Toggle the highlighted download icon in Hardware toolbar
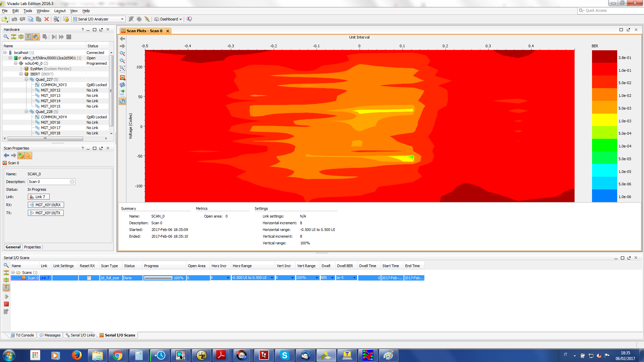Viewport: 644px width, 362px height. click(x=29, y=37)
